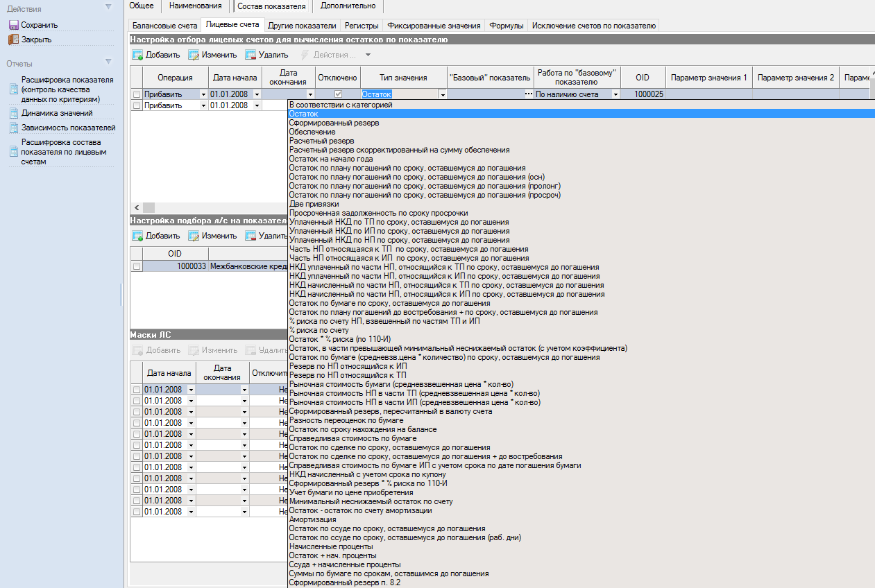
Task: Select Амортизация from the dropdown list
Action: pos(312,519)
